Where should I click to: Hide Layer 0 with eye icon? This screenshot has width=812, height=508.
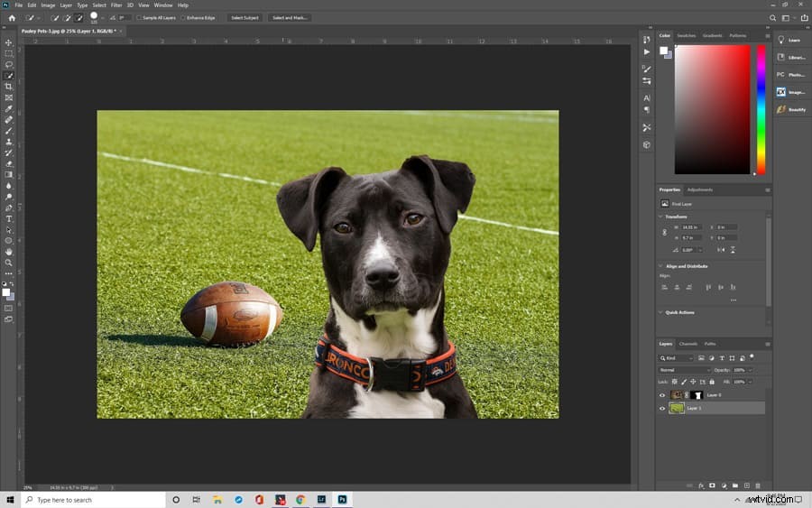click(x=662, y=395)
